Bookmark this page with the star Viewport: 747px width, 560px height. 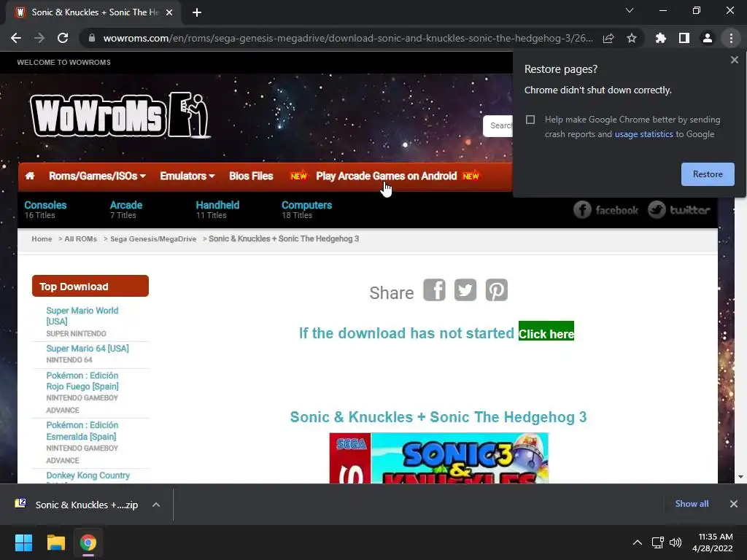coord(632,38)
